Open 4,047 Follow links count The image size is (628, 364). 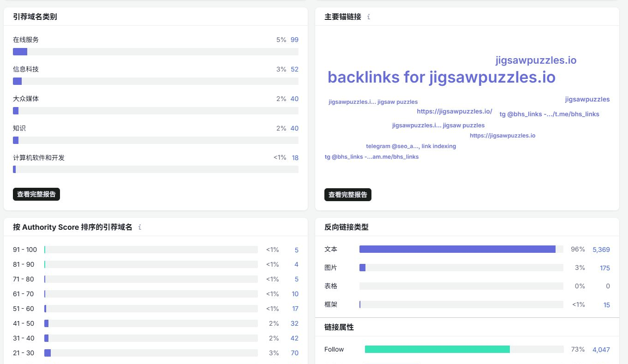click(601, 350)
